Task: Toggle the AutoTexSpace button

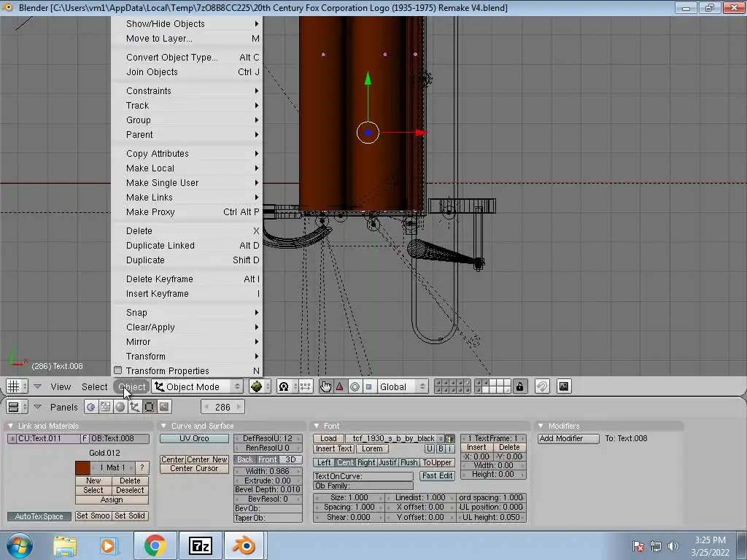Action: coord(39,516)
